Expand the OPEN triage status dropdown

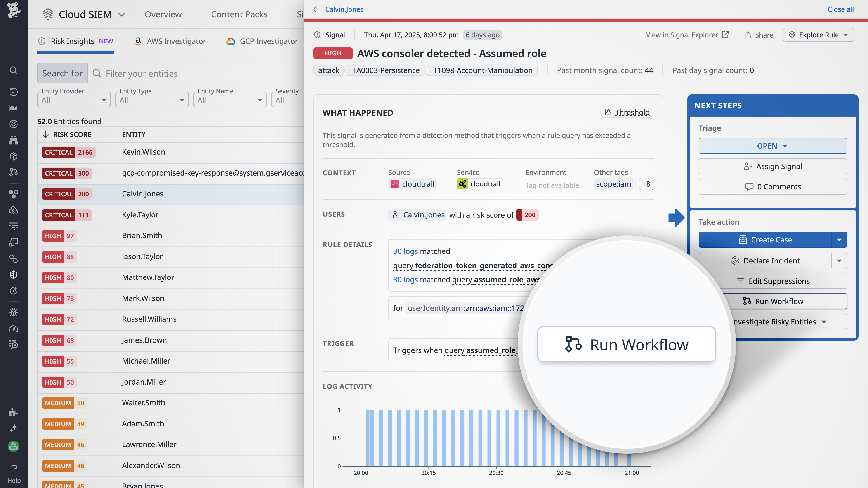click(772, 146)
